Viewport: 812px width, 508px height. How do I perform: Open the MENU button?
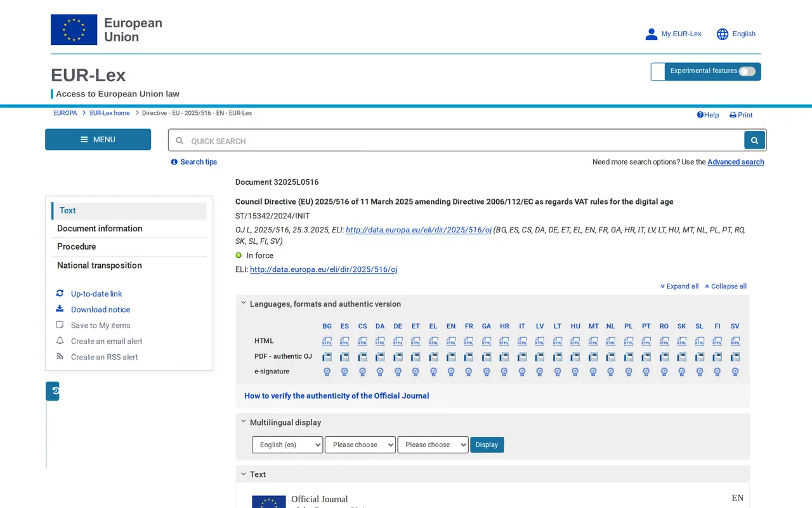[98, 140]
